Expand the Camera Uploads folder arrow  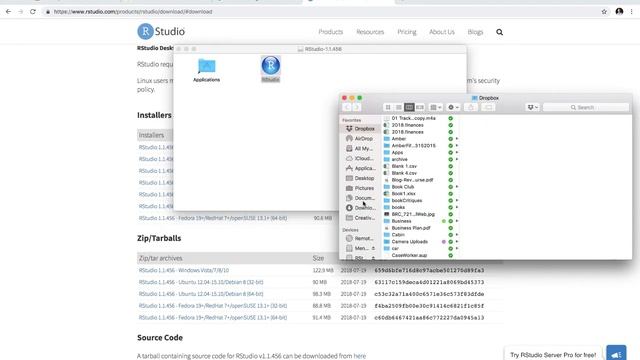tap(457, 242)
